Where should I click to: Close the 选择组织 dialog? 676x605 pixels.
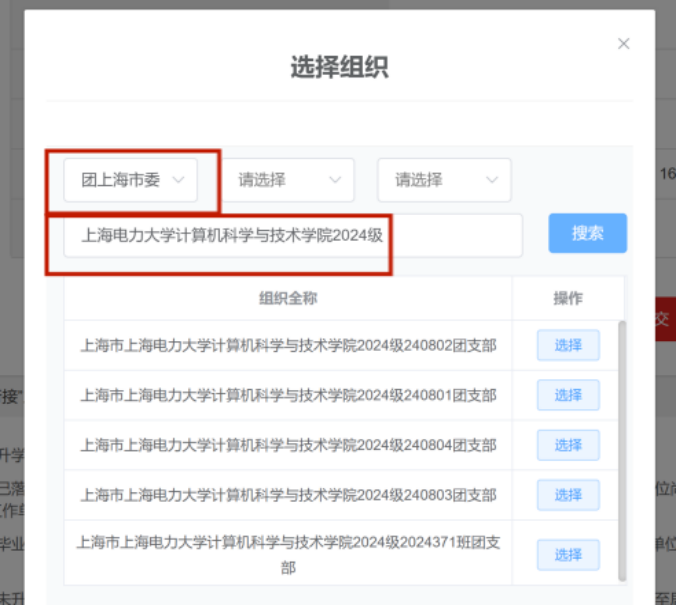point(624,44)
